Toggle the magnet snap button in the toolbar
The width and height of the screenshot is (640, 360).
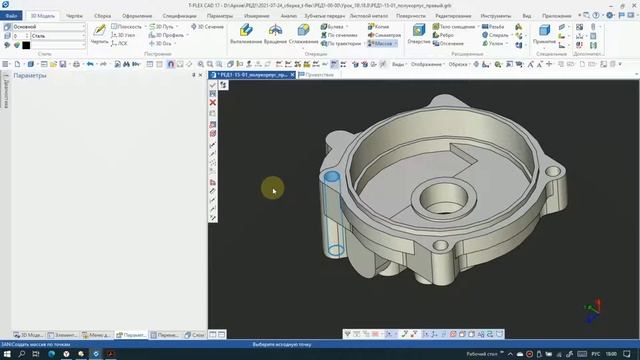[x=171, y=64]
